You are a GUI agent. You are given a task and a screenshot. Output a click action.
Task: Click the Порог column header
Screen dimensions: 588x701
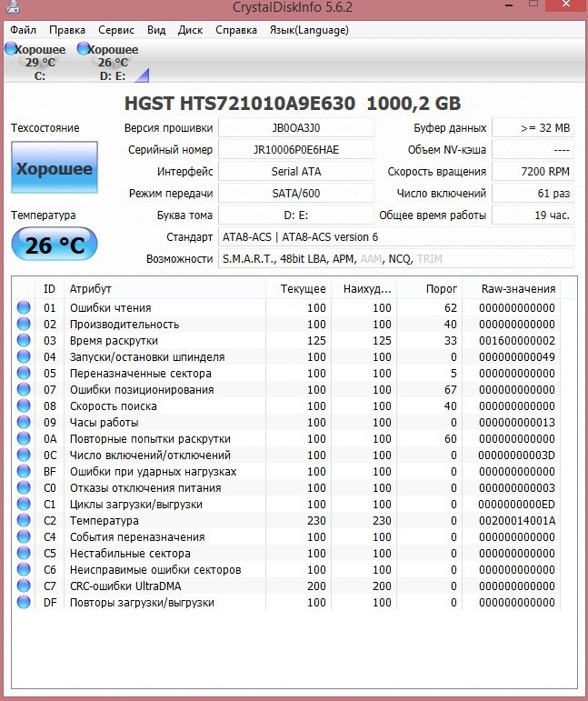[x=429, y=289]
